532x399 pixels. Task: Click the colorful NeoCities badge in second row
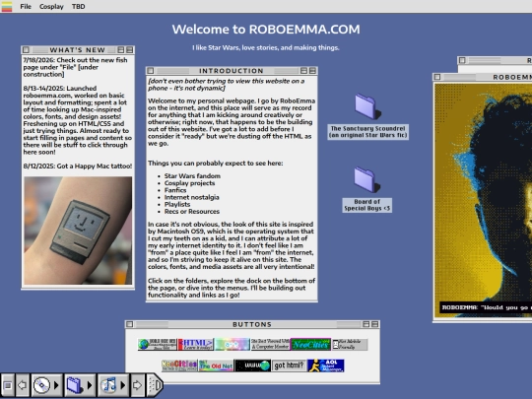(x=179, y=366)
